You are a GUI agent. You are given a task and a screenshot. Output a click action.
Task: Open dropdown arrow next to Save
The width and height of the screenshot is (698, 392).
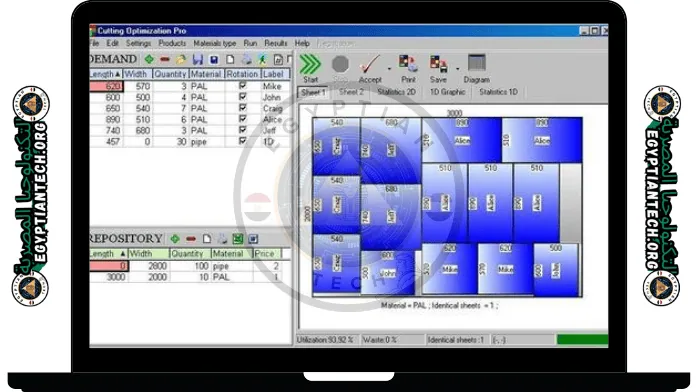458,69
